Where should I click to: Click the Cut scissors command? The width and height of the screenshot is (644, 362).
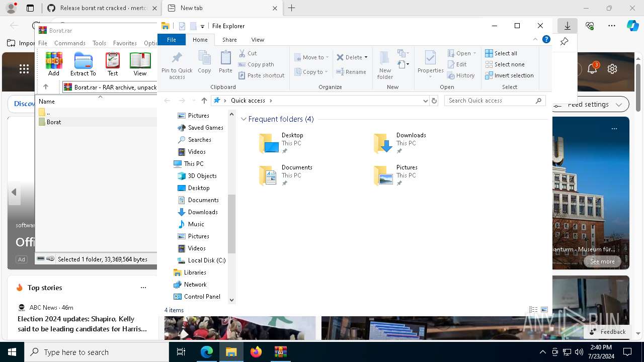pos(248,53)
